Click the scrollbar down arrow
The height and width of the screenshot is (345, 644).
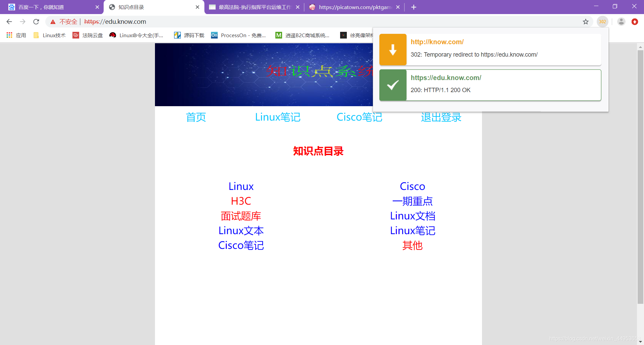pyautogui.click(x=640, y=342)
